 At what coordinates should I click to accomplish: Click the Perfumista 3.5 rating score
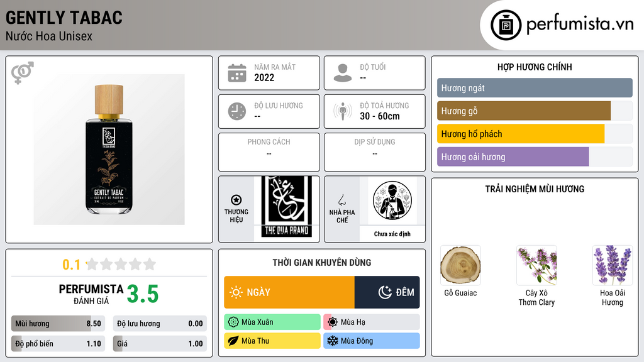click(143, 294)
